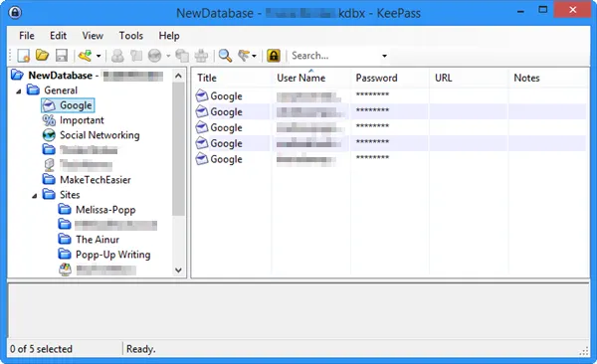Open the Edit menu
Screen dimensions: 597x364
coord(59,36)
